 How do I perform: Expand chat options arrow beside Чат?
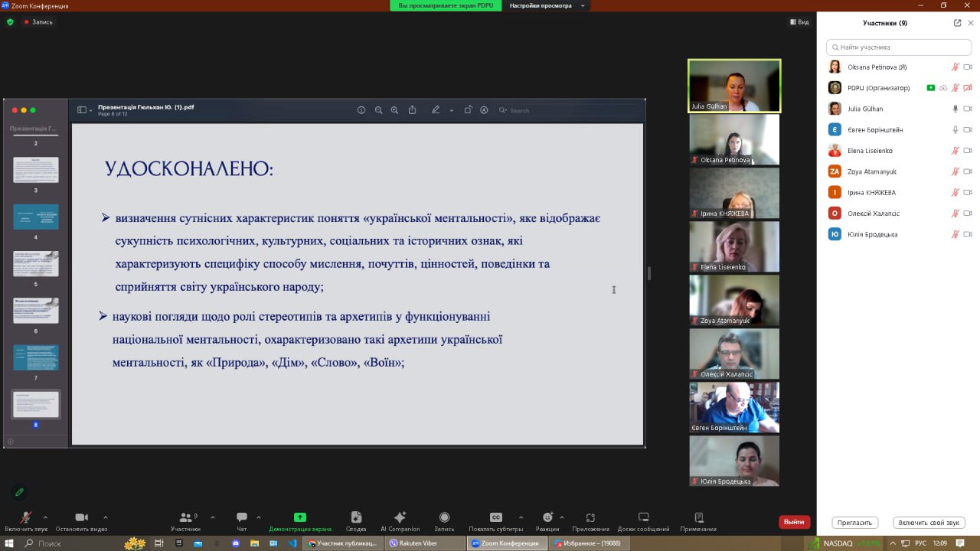[x=259, y=517]
